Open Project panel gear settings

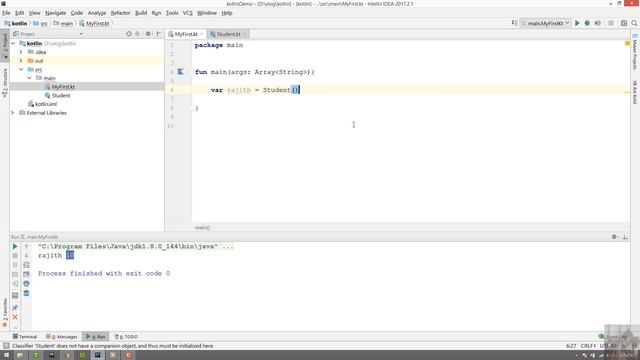tap(149, 34)
